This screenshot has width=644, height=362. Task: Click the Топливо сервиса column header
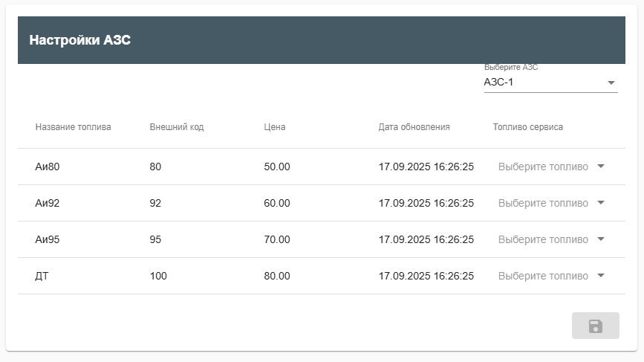(x=528, y=127)
